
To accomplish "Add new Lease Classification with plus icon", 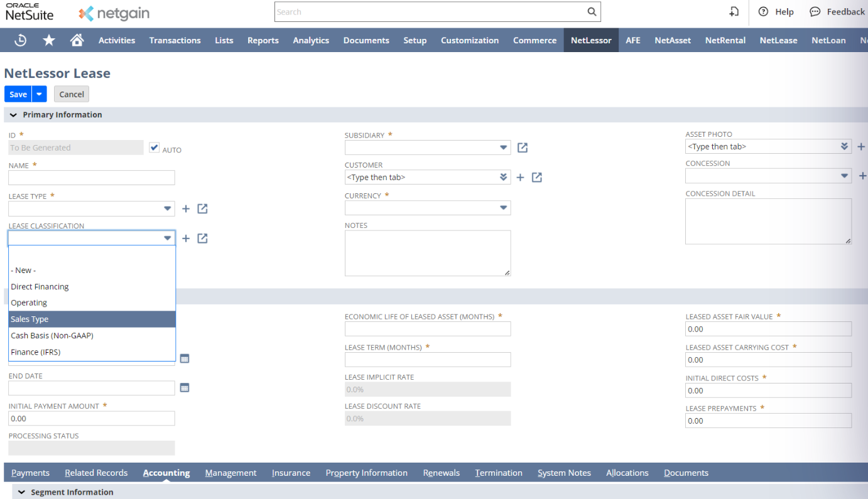I will pyautogui.click(x=186, y=239).
